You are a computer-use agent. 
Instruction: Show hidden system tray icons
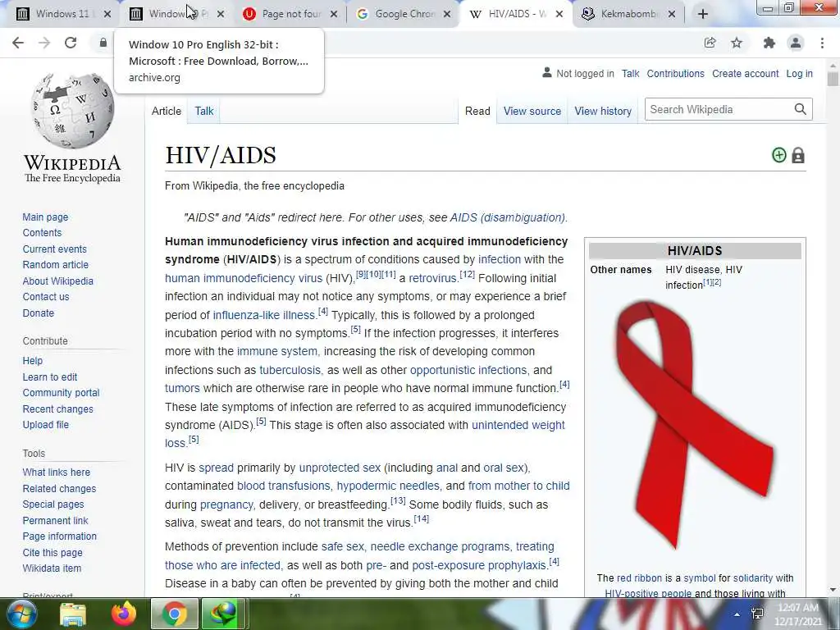point(737,614)
